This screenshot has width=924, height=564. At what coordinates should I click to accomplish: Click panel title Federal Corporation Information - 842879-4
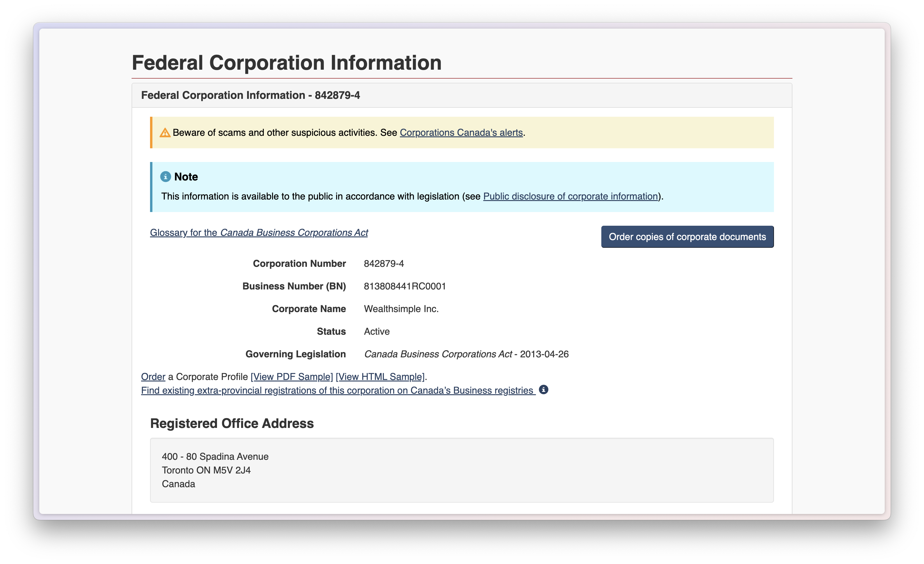pyautogui.click(x=251, y=95)
